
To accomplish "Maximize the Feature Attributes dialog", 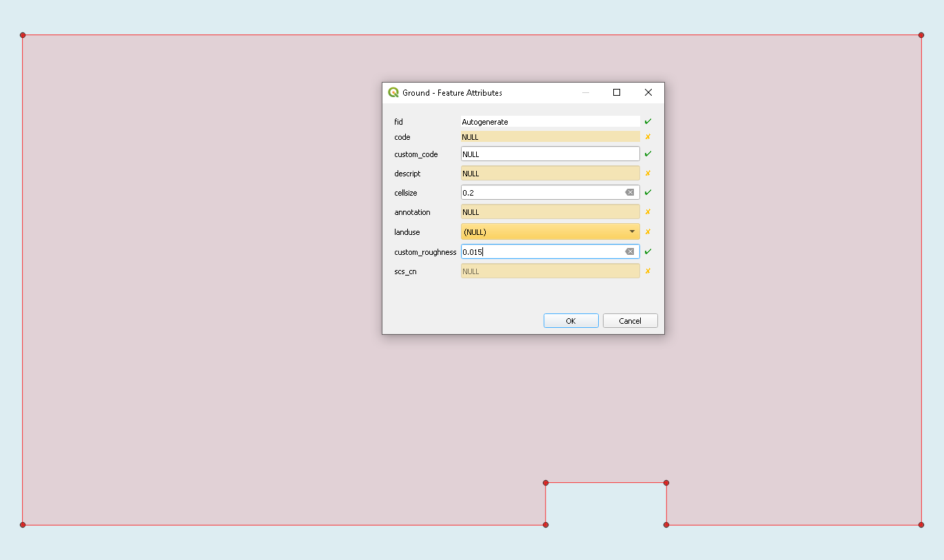I will pyautogui.click(x=617, y=92).
